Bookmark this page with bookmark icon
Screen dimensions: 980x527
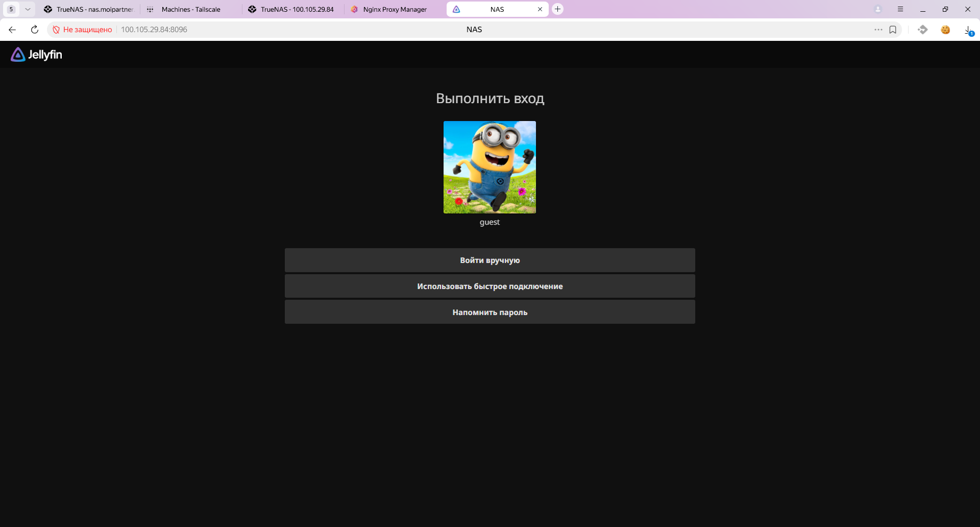(893, 30)
